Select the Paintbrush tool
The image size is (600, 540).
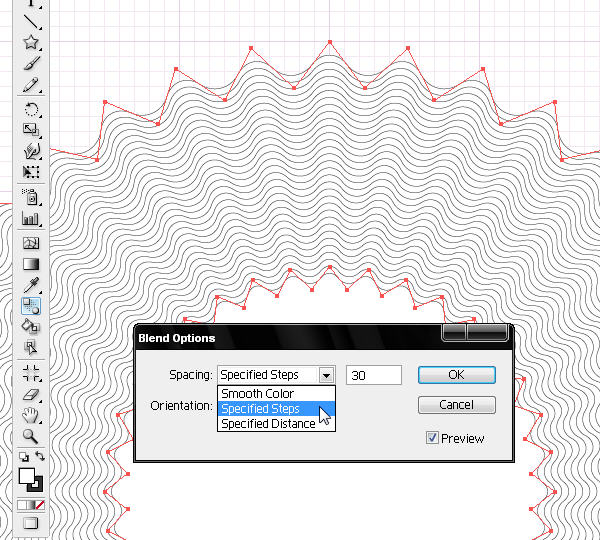[x=31, y=64]
